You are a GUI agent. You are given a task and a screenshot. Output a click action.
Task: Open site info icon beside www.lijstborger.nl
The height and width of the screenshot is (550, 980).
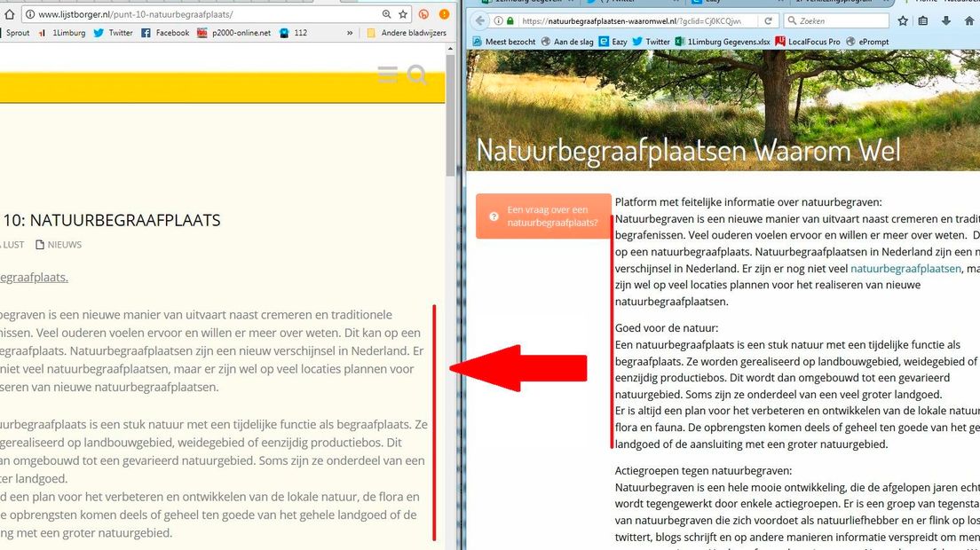coord(30,13)
